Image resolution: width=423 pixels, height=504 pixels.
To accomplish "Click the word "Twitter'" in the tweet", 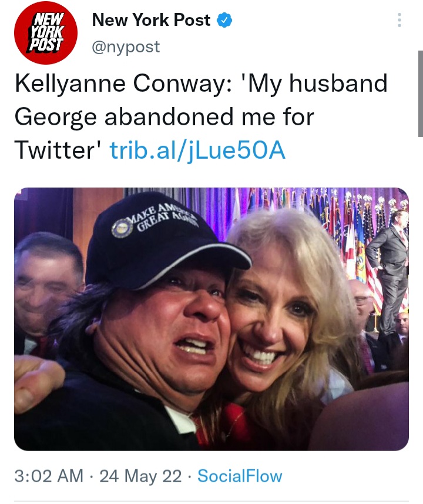I will 58,151.
